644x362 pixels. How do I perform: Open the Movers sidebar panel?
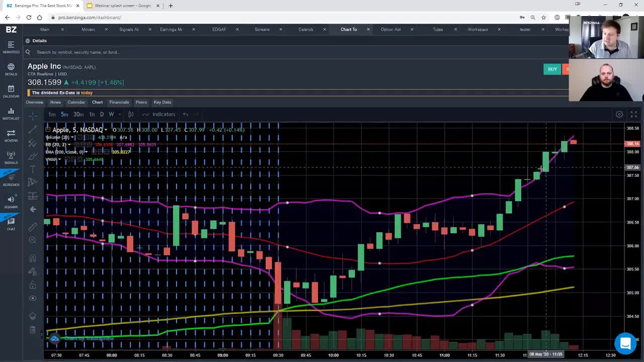coord(11,136)
